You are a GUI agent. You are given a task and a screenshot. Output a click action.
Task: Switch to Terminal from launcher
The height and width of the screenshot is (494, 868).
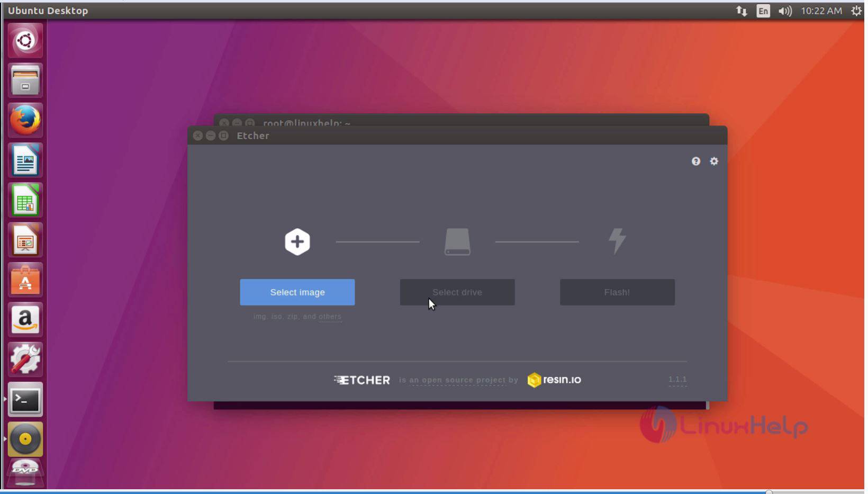point(25,399)
